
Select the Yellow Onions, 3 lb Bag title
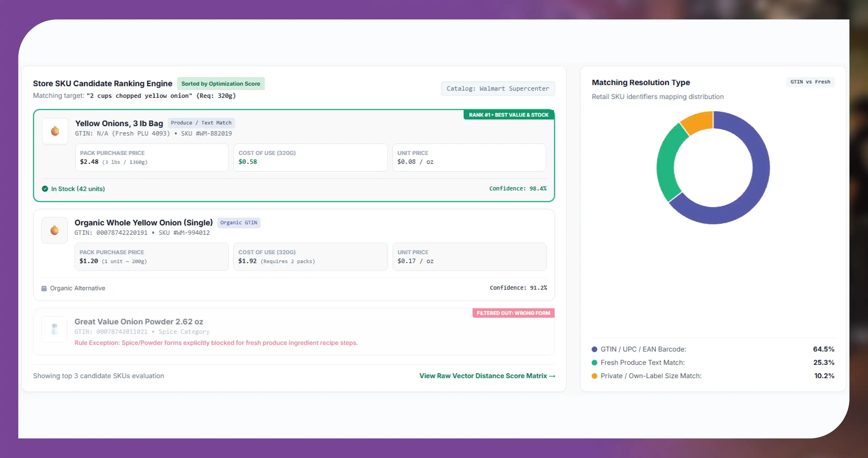click(x=119, y=123)
